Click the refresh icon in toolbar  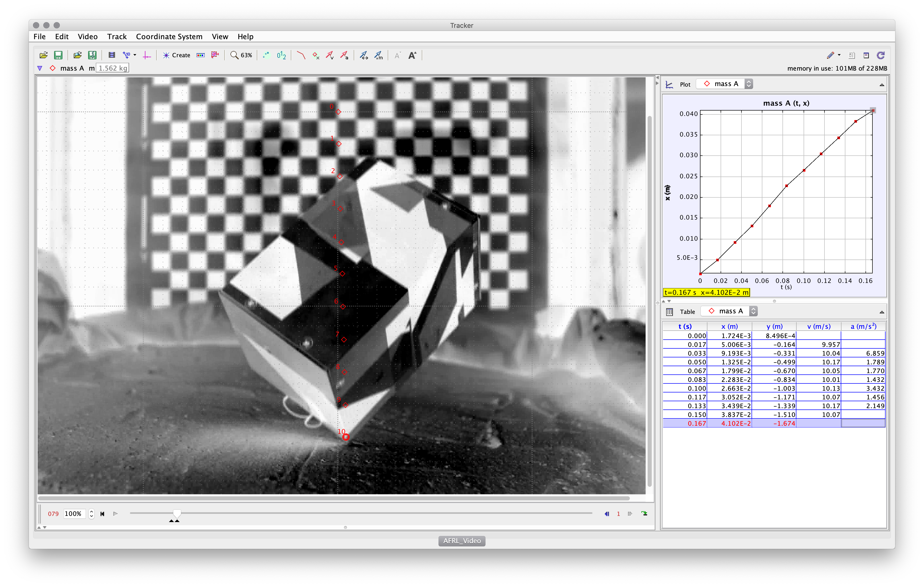881,55
